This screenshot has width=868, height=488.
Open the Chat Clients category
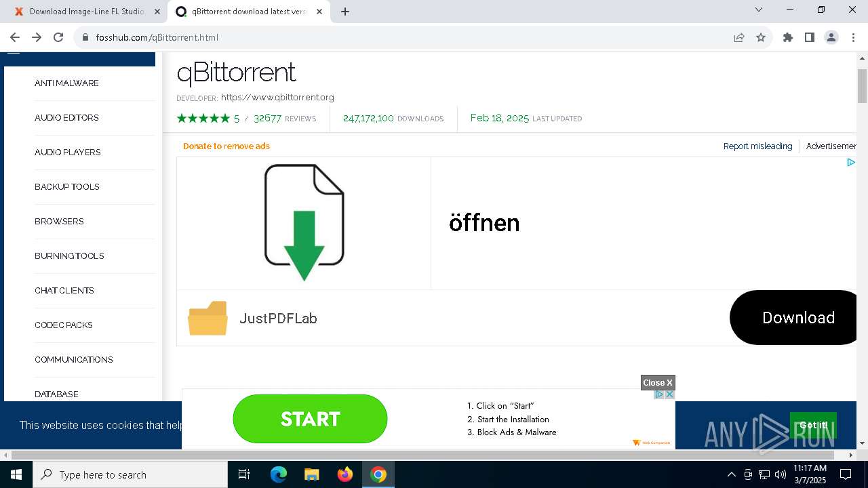tap(64, 290)
